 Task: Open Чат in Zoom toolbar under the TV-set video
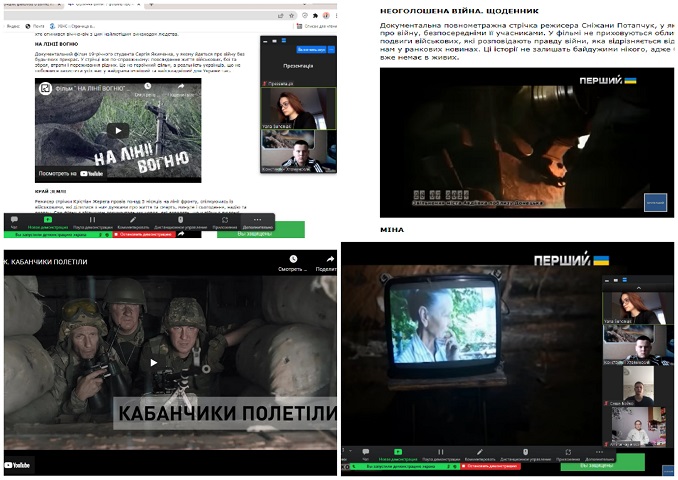tap(365, 454)
